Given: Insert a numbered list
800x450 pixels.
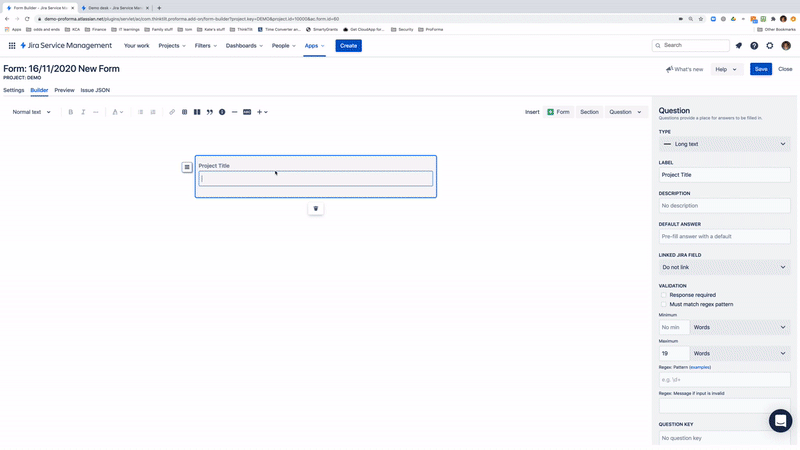Looking at the screenshot, I should [153, 112].
